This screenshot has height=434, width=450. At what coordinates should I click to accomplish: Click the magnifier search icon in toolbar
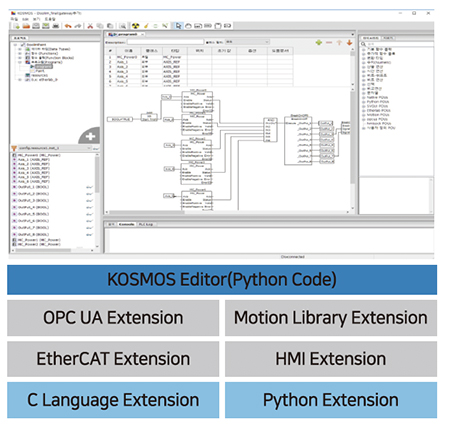point(123,26)
